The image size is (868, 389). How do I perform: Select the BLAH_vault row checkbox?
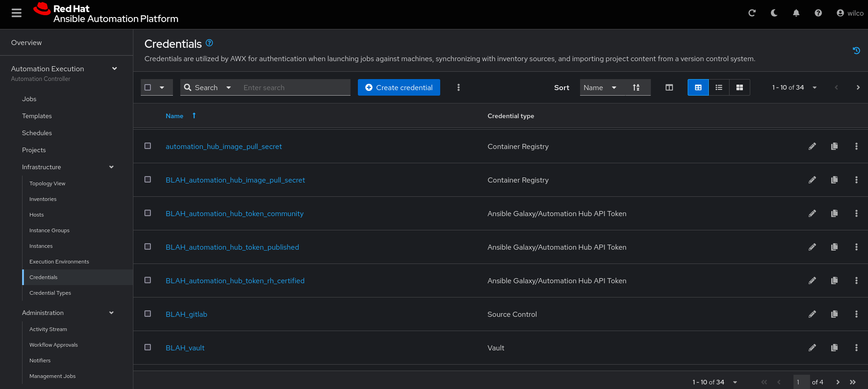tap(148, 347)
